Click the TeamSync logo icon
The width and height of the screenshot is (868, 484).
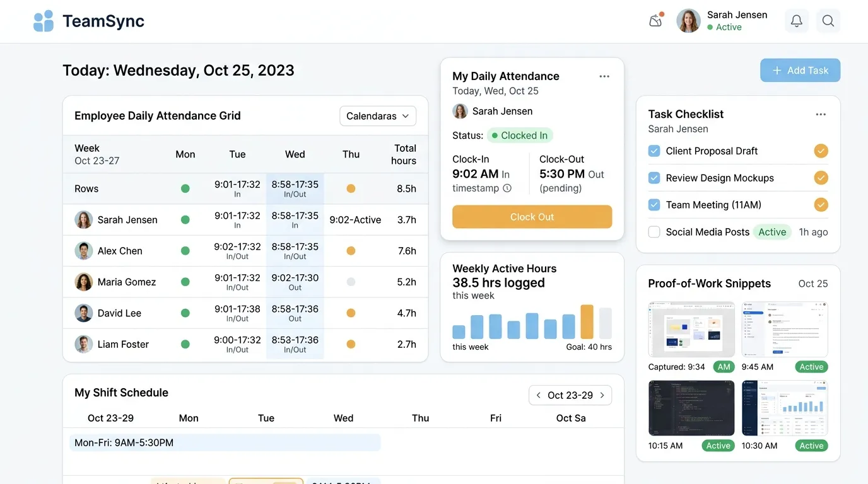coord(44,21)
